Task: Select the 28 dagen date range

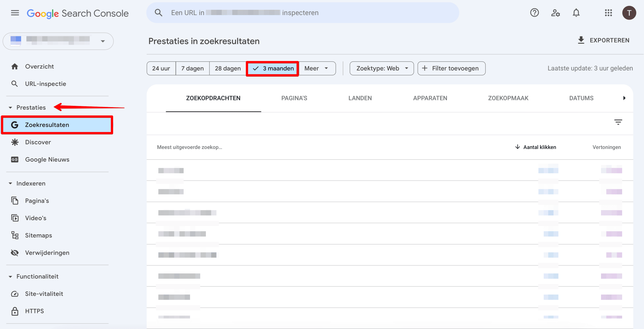Action: (x=228, y=68)
